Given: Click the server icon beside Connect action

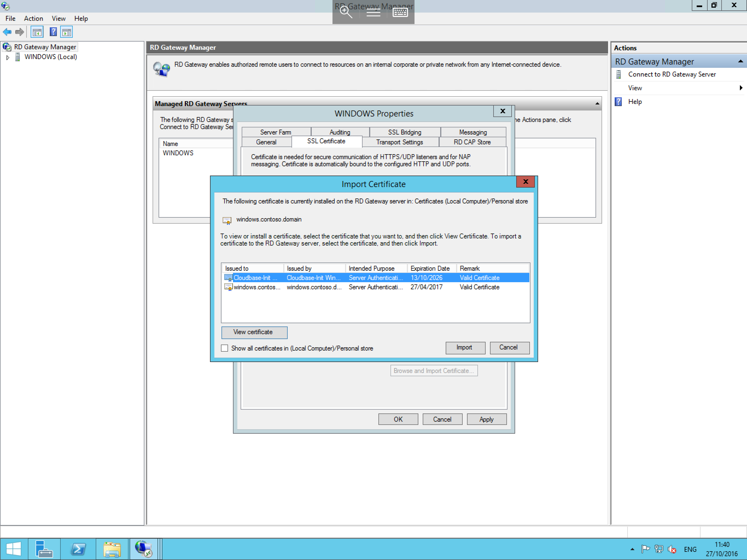Looking at the screenshot, I should 619,74.
